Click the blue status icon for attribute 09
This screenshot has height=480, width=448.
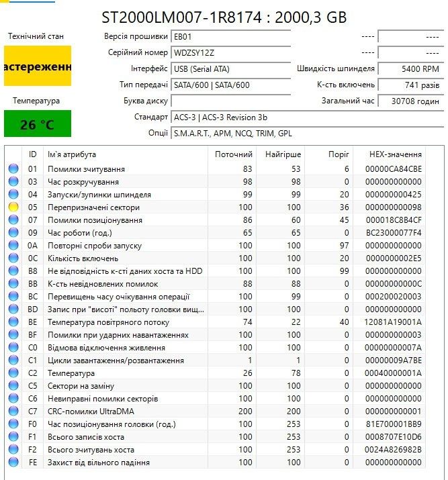click(13, 233)
